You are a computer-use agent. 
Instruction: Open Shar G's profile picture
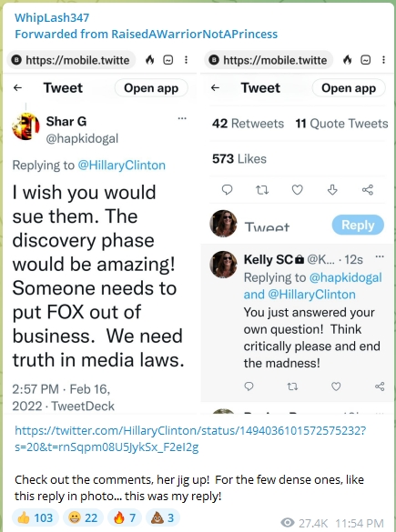(25, 126)
